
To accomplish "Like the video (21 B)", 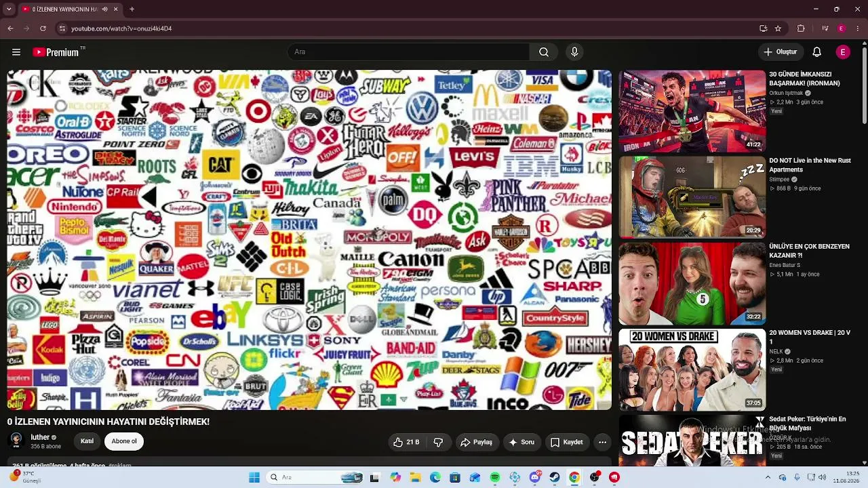I will 406,443.
